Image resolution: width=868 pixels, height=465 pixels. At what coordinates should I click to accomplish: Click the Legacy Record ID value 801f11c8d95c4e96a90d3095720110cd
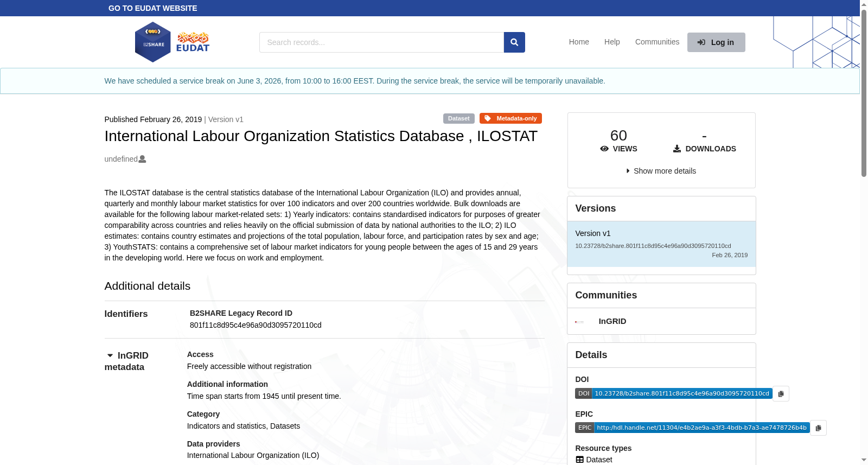point(256,325)
